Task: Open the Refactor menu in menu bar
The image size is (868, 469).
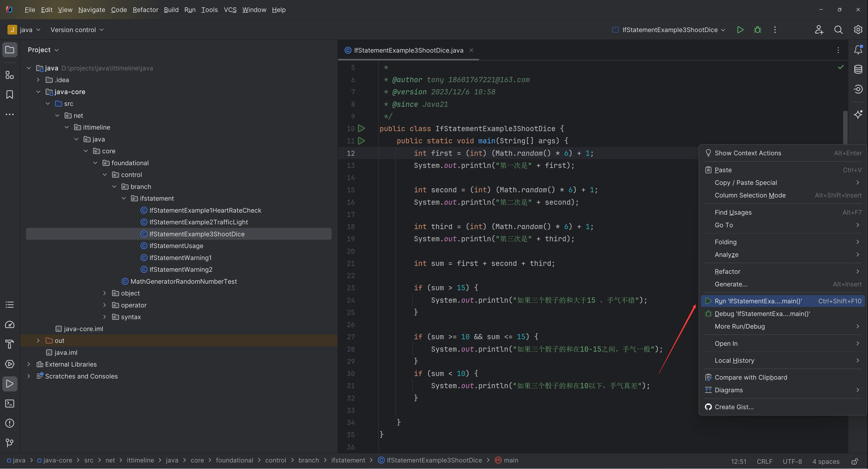Action: [145, 10]
